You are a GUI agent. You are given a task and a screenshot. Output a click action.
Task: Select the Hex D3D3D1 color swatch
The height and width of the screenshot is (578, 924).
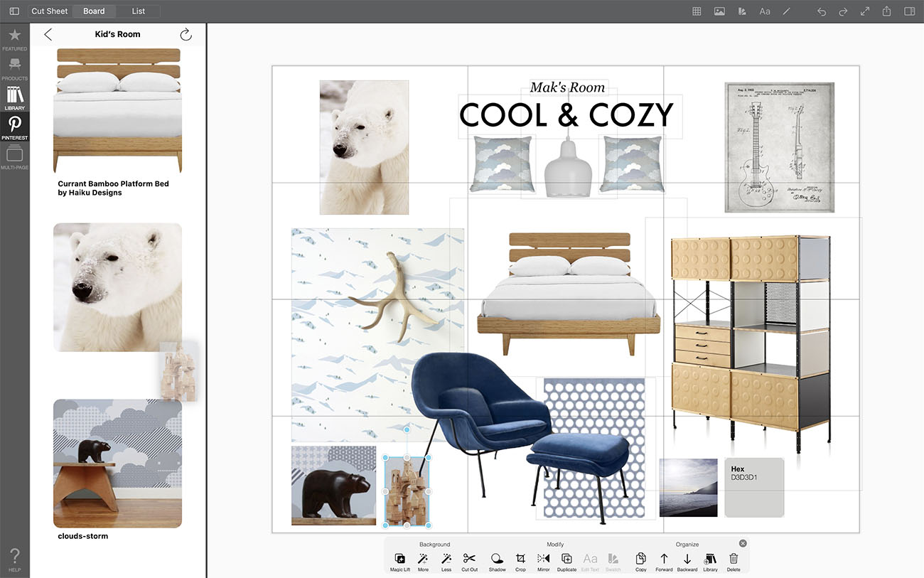[x=754, y=488]
